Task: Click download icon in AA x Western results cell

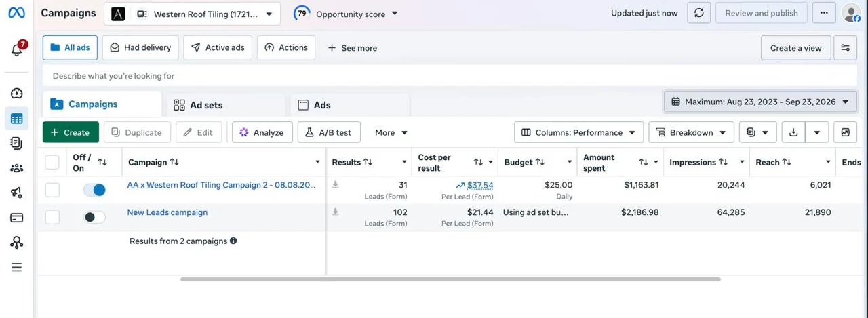Action: [x=335, y=185]
